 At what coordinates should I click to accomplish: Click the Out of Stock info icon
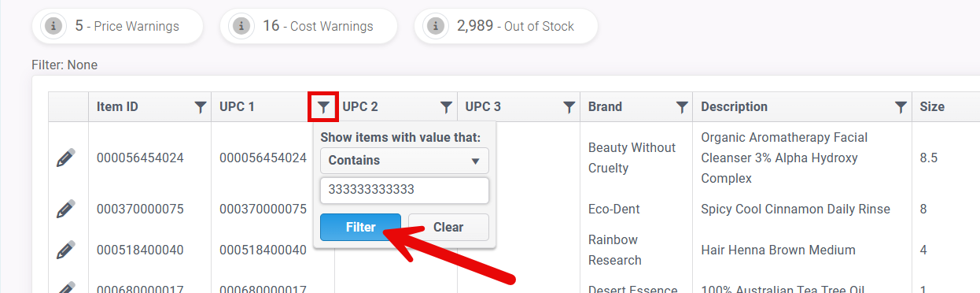coord(435,26)
